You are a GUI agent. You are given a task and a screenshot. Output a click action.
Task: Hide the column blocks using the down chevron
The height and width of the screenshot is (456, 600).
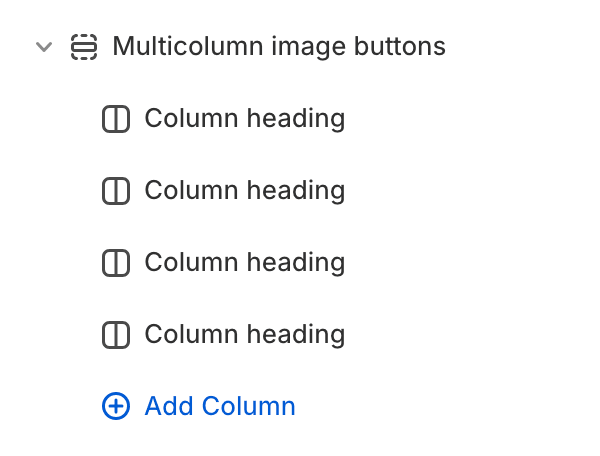pos(44,47)
